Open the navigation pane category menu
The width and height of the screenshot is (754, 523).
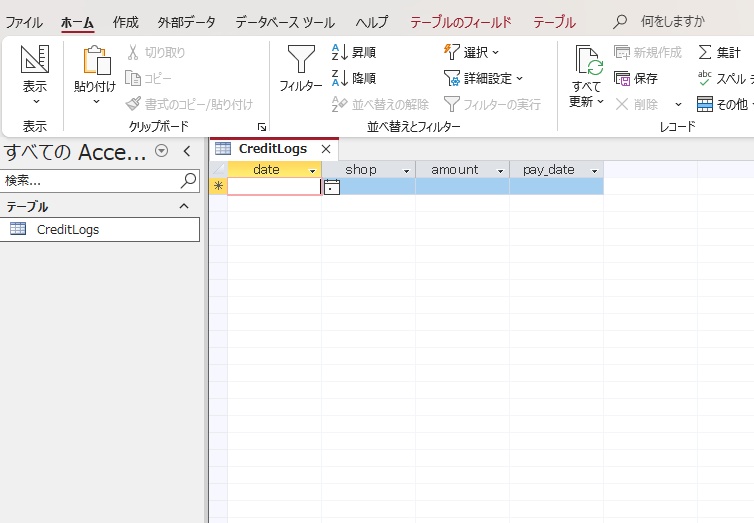pyautogui.click(x=162, y=151)
